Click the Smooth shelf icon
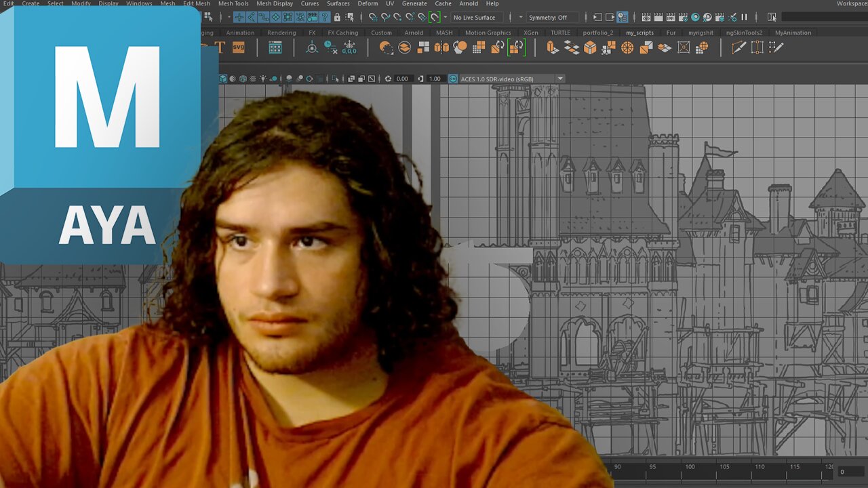Image resolution: width=868 pixels, height=488 pixels. (460, 47)
